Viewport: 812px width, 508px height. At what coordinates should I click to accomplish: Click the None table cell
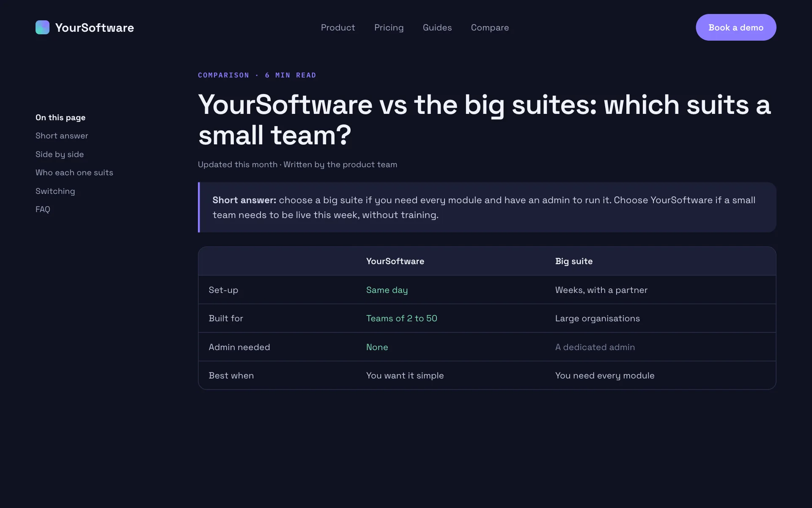point(377,347)
